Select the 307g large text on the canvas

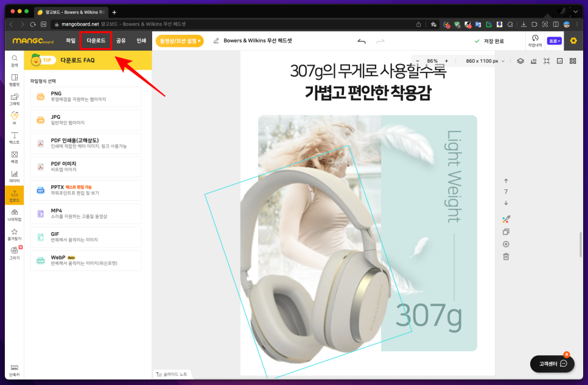pyautogui.click(x=429, y=316)
